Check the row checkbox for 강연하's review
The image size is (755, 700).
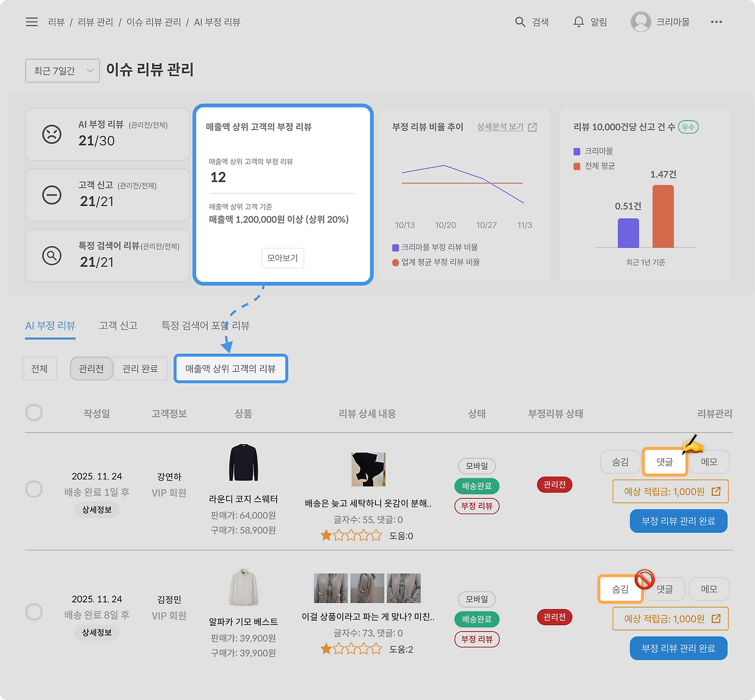coord(34,489)
